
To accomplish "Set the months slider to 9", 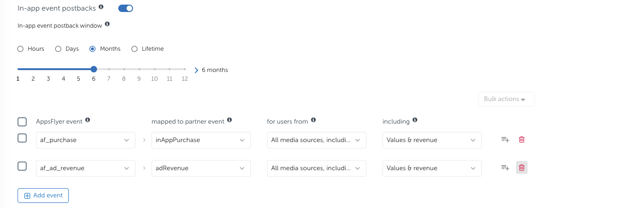I will [x=139, y=70].
